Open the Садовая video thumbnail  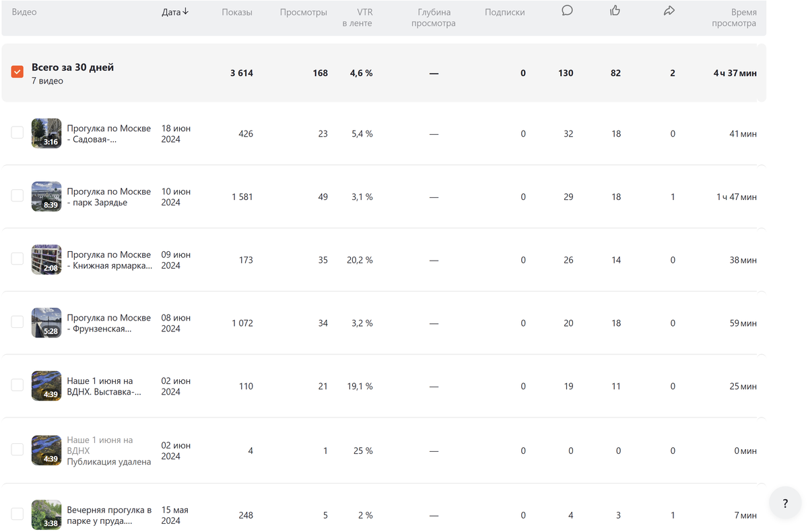46,133
